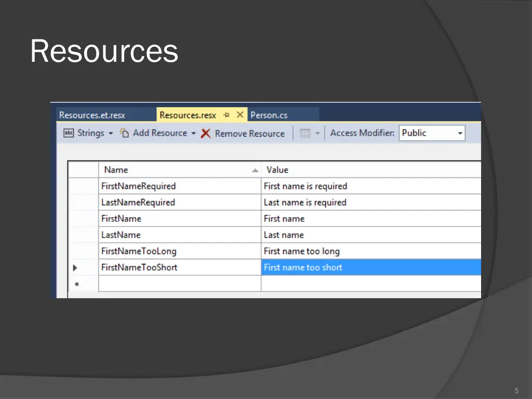Click the FirstNameRequired name cell

(x=138, y=186)
